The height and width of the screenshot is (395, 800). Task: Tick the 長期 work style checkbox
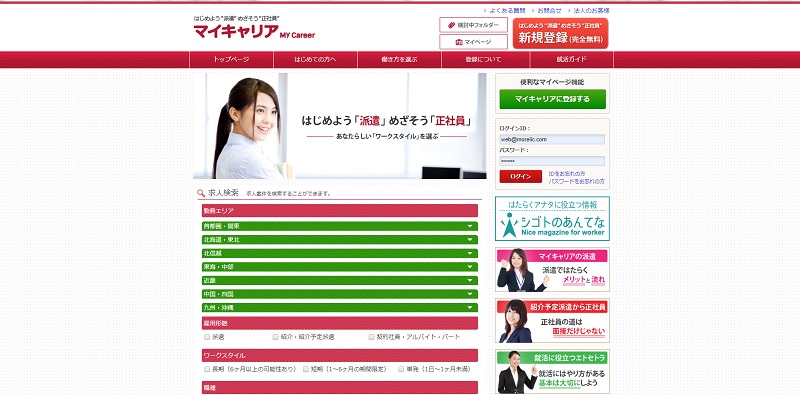coord(207,368)
